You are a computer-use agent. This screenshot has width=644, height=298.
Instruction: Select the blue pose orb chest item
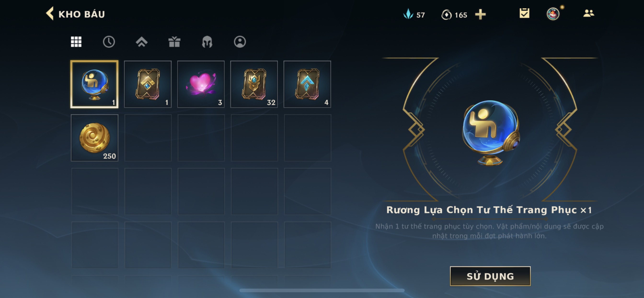(94, 84)
